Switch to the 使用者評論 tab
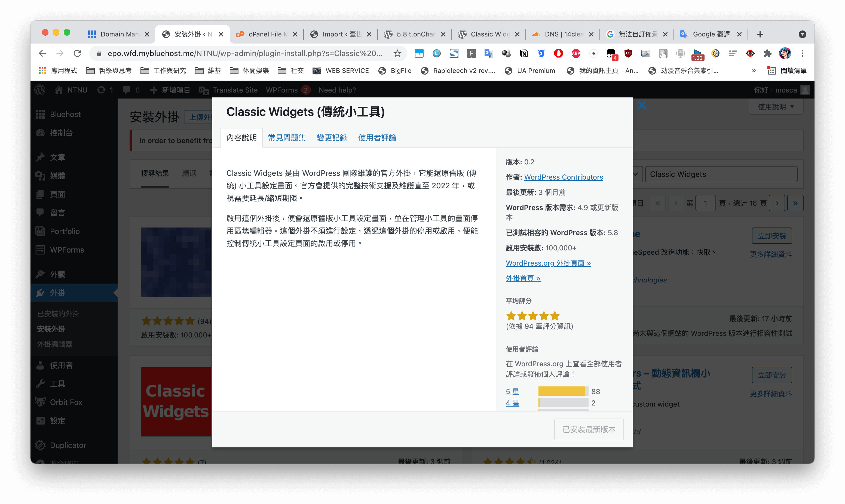 (377, 138)
